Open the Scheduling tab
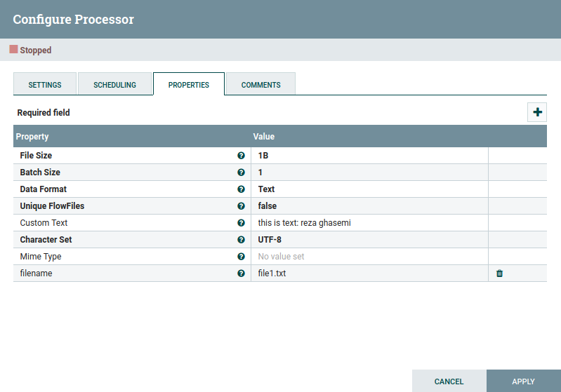The width and height of the screenshot is (561, 392). (115, 85)
